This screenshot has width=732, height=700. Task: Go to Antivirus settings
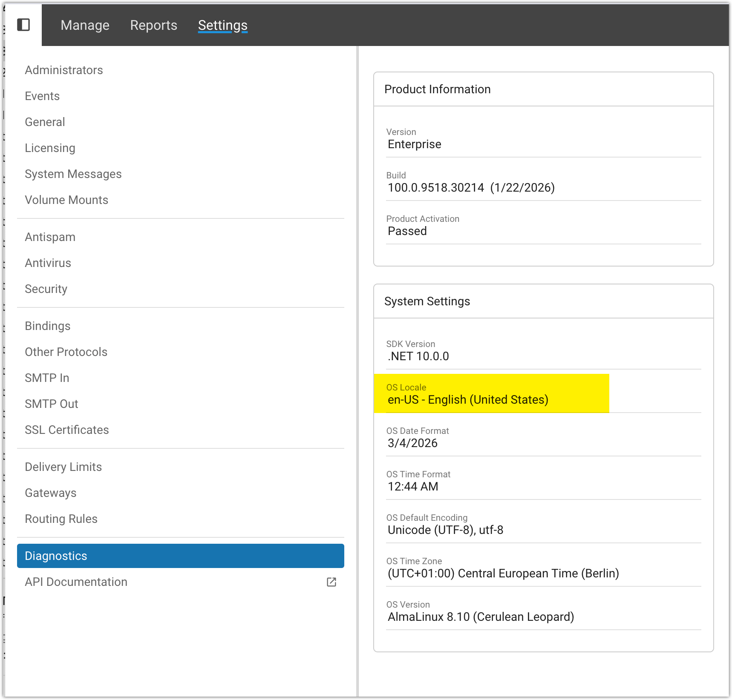[48, 263]
